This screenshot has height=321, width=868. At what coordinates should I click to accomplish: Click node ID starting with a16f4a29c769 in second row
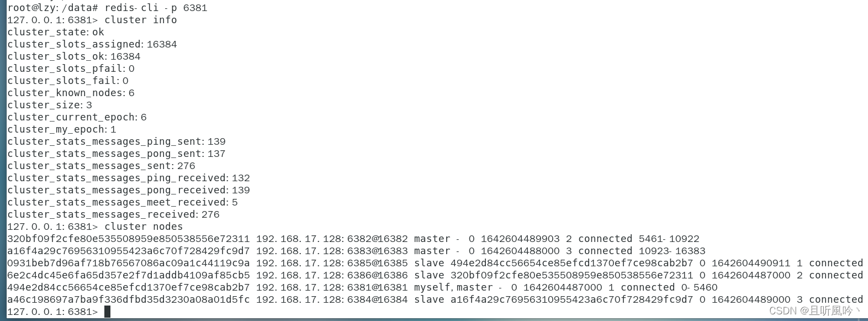click(129, 251)
